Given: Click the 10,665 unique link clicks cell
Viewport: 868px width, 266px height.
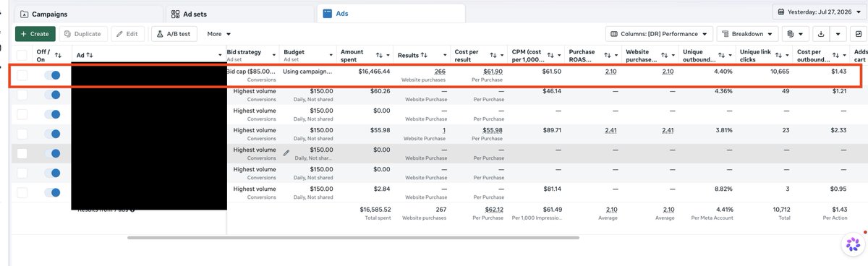Looking at the screenshot, I should click(779, 72).
